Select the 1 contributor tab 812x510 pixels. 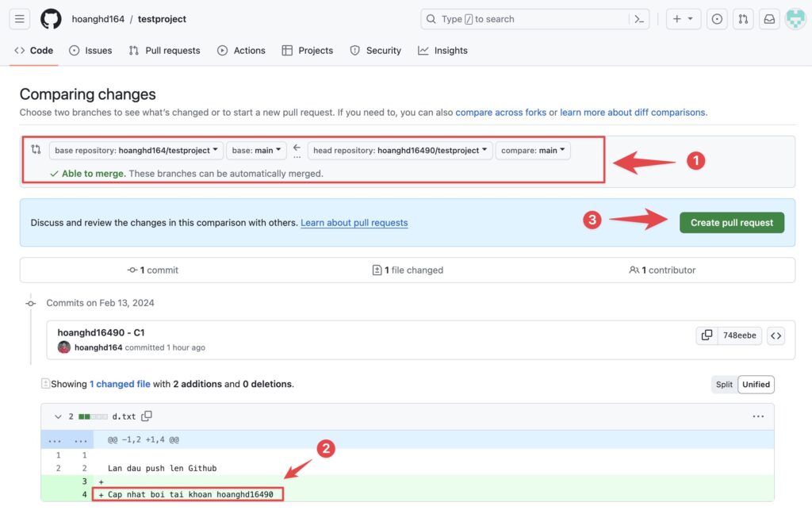[662, 270]
